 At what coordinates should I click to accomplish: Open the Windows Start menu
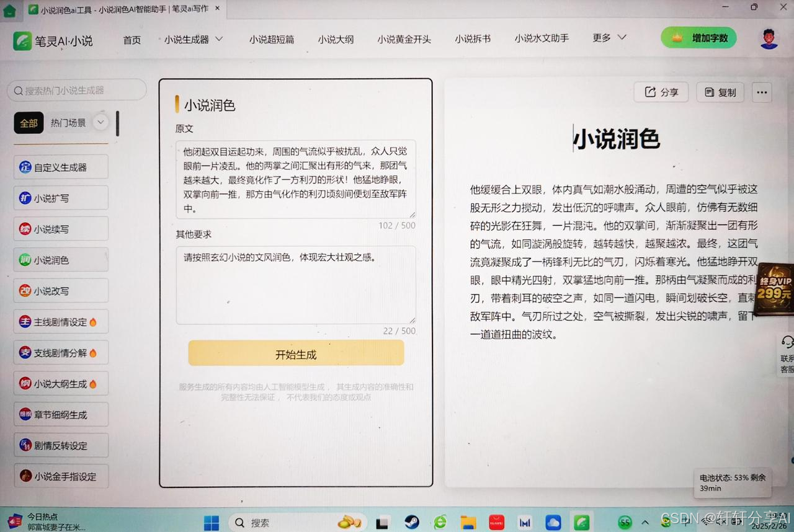click(x=211, y=522)
